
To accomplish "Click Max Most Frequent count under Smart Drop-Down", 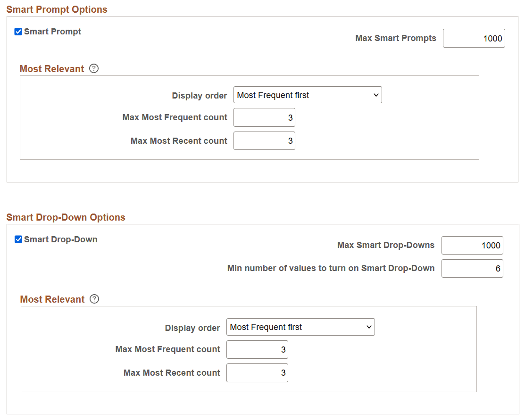I will click(x=257, y=349).
